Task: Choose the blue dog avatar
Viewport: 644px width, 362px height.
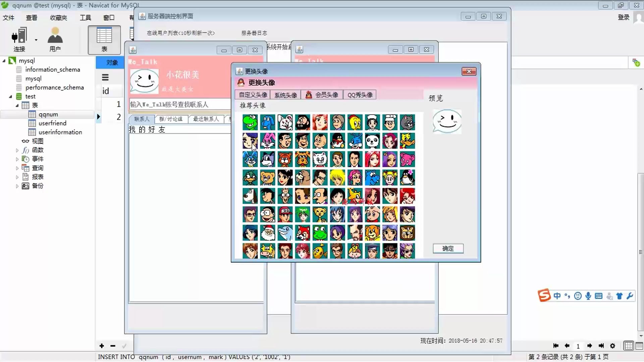Action: [x=268, y=122]
